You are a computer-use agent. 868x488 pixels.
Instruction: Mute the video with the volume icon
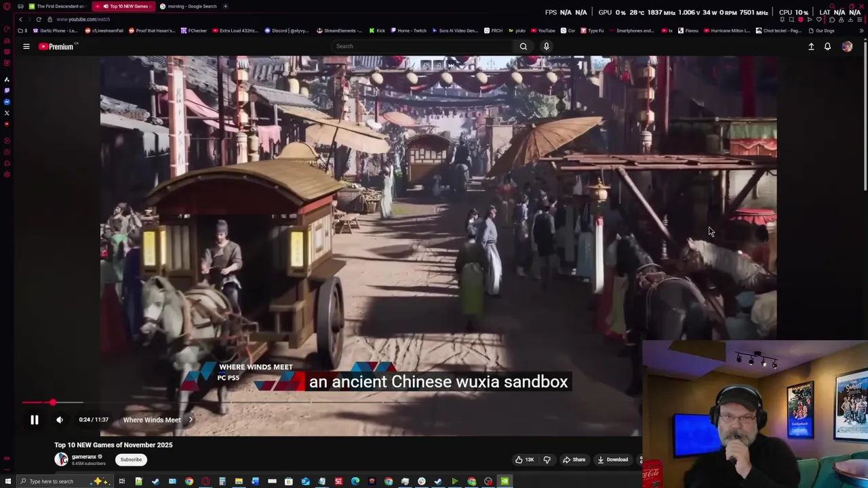[60, 420]
